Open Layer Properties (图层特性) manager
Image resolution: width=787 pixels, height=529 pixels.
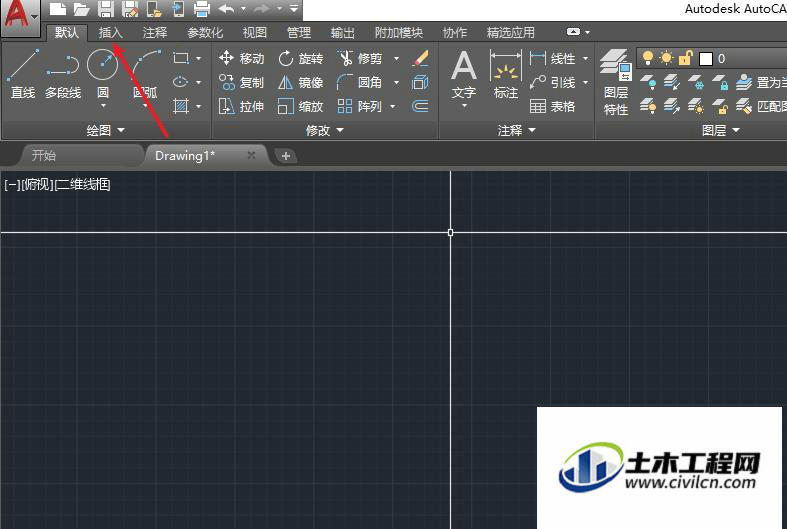pyautogui.click(x=616, y=83)
